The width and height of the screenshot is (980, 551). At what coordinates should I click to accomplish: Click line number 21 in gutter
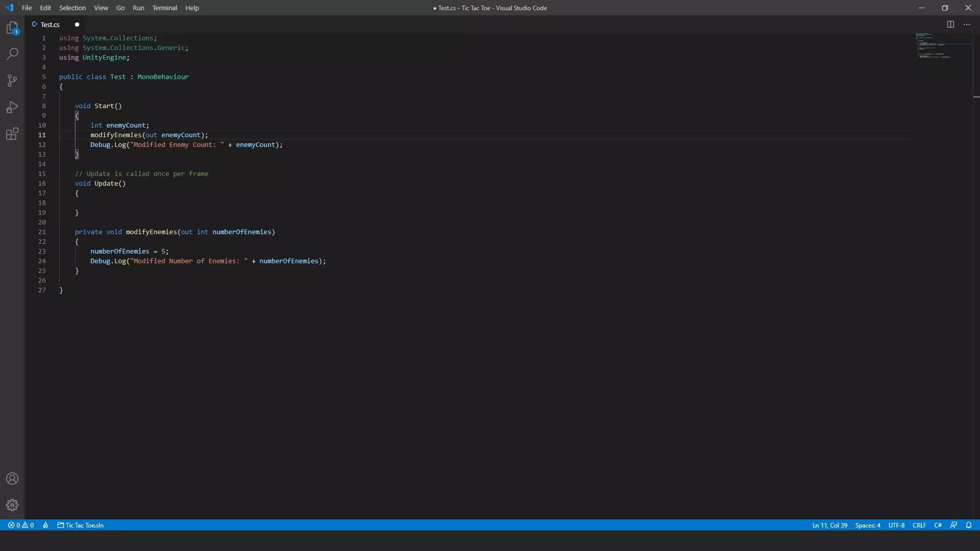(x=42, y=232)
